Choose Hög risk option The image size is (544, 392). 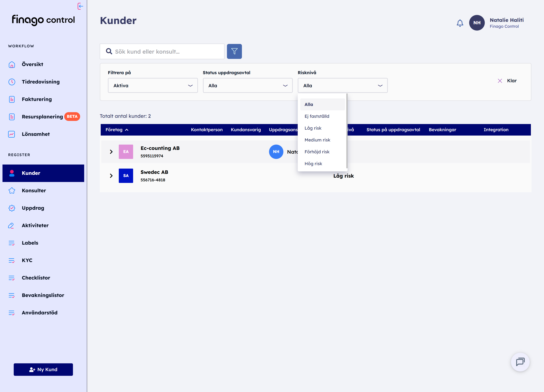pyautogui.click(x=313, y=163)
